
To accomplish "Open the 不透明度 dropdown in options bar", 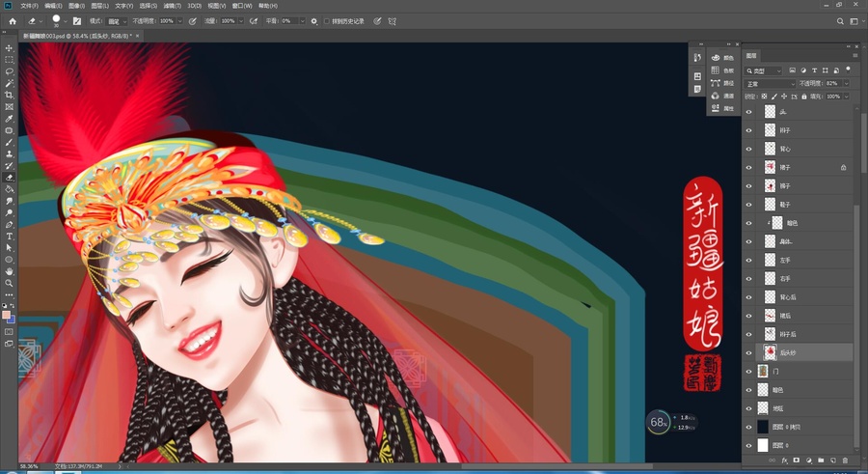I will click(178, 21).
